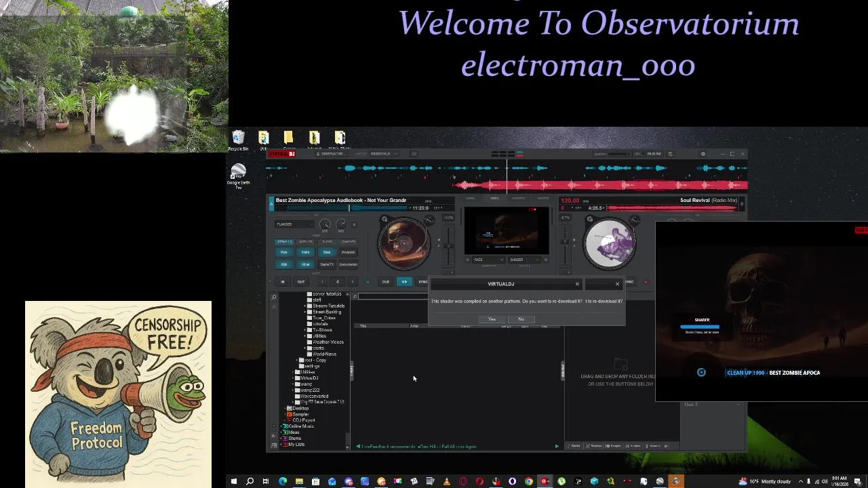This screenshot has width=868, height=488.
Task: Click deck A track progress waveform bar
Action: [x=339, y=208]
